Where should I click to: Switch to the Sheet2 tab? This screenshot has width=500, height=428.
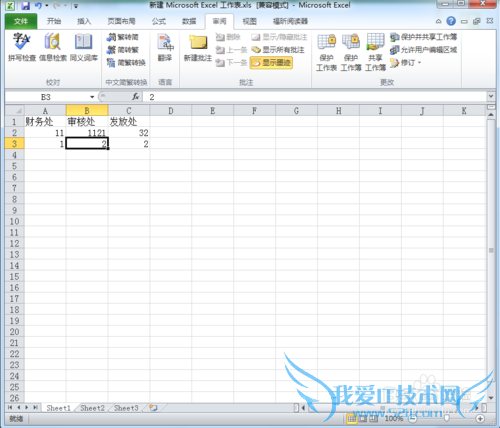(92, 408)
